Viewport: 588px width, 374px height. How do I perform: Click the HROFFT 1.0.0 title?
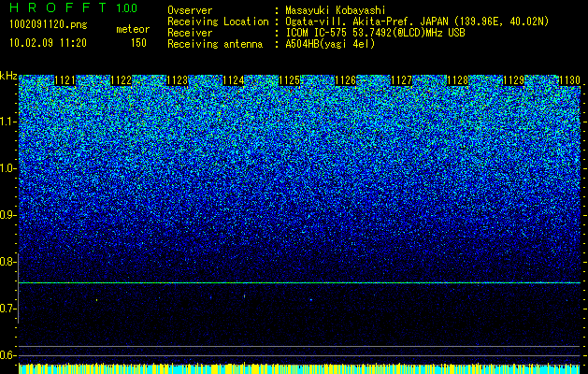coord(74,7)
